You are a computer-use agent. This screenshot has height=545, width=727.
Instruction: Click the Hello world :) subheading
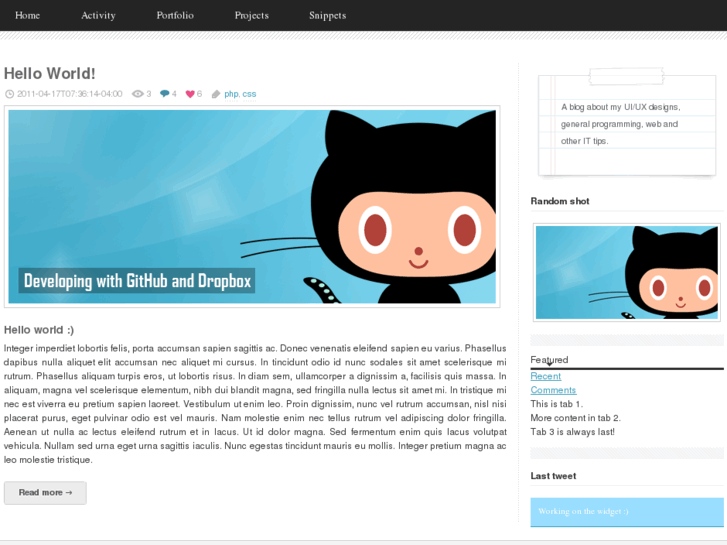(x=39, y=330)
